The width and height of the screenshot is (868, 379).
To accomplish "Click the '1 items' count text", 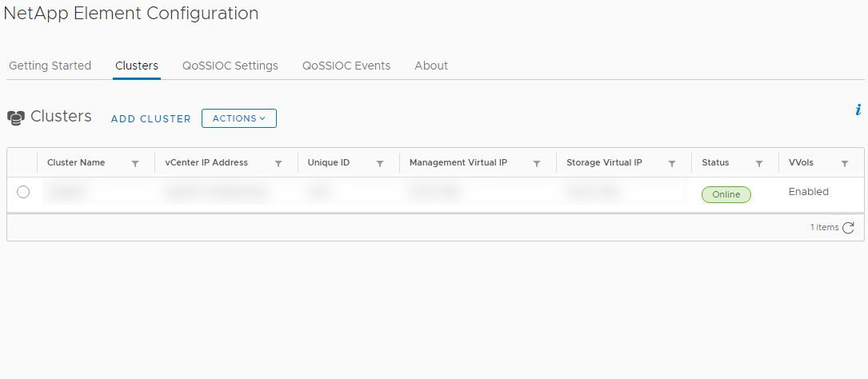I will tap(824, 227).
